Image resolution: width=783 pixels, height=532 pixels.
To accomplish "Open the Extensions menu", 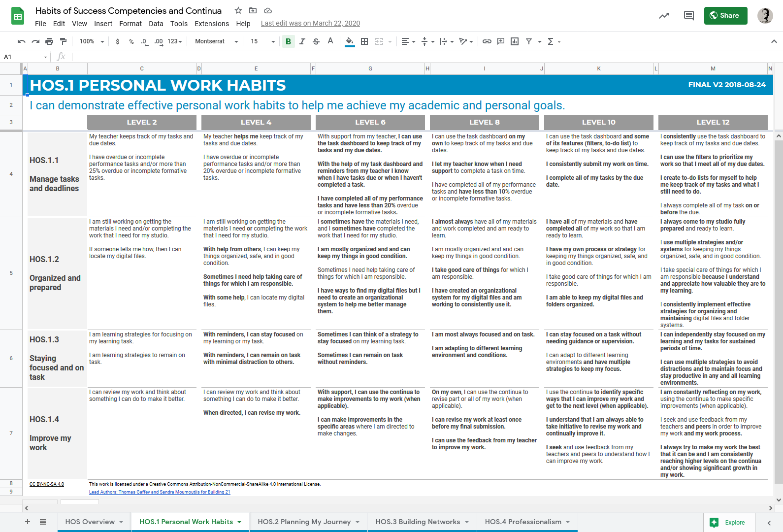I will (x=211, y=24).
